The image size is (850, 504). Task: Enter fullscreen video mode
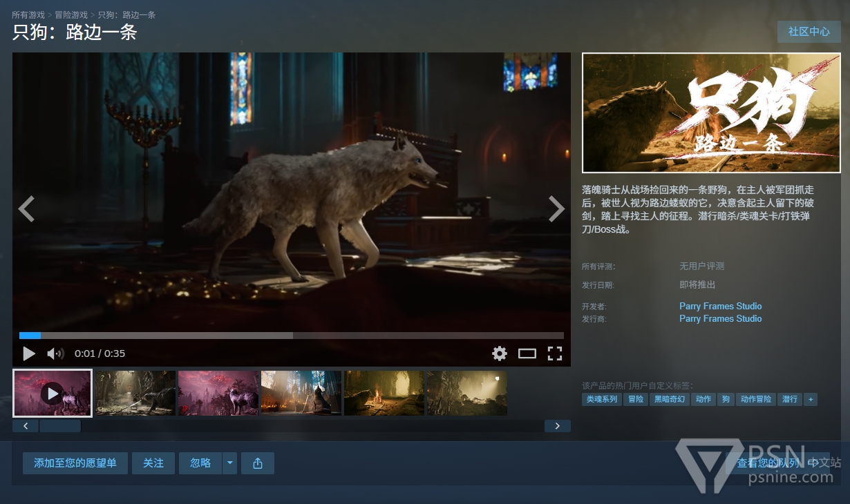(x=555, y=353)
